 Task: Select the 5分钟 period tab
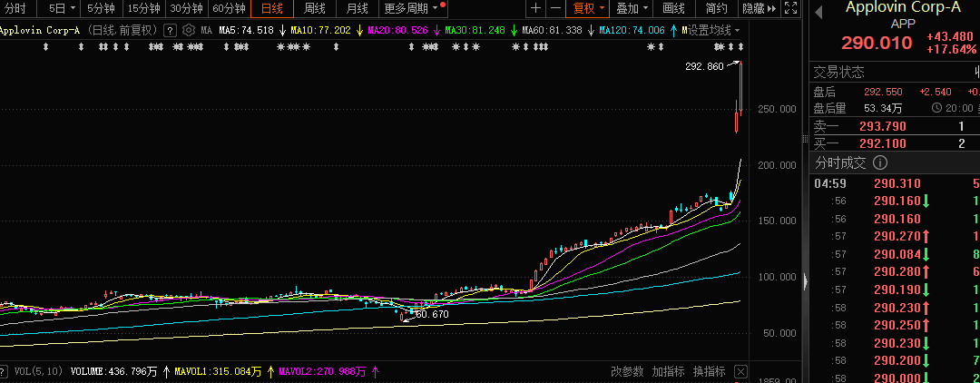(100, 8)
